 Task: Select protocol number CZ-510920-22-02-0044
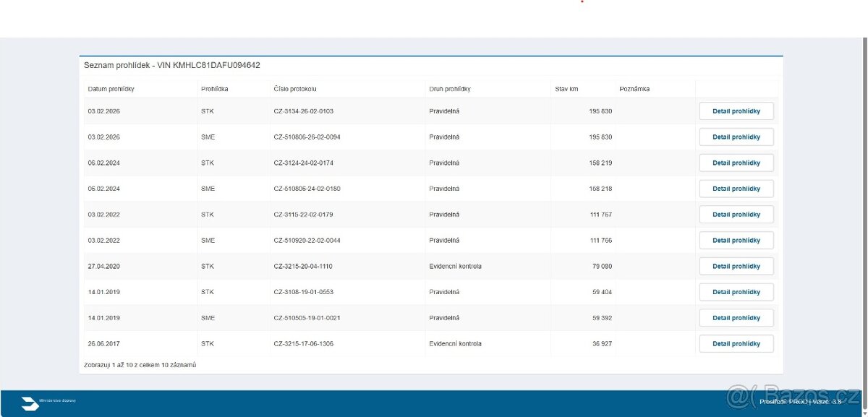tap(307, 241)
